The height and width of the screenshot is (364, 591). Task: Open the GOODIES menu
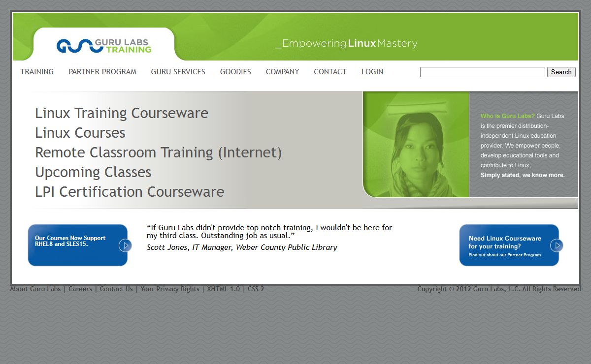tap(235, 72)
